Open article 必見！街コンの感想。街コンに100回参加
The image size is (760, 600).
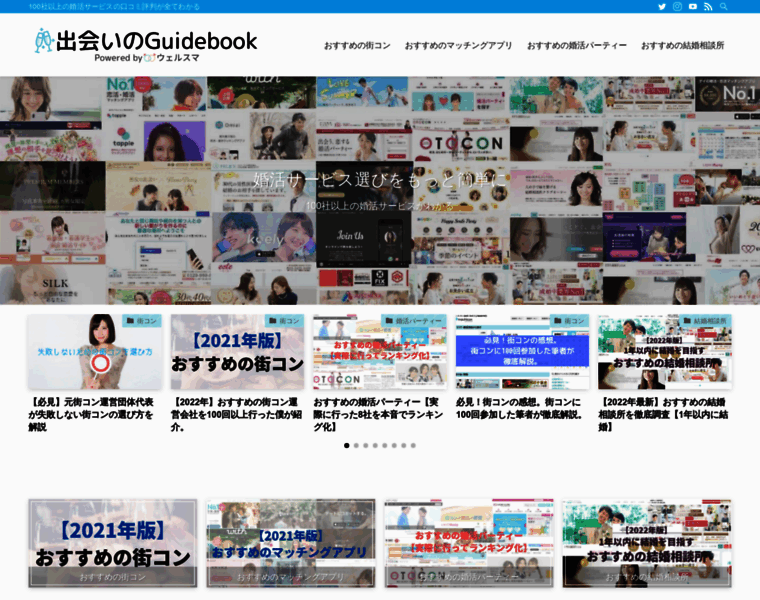519,408
